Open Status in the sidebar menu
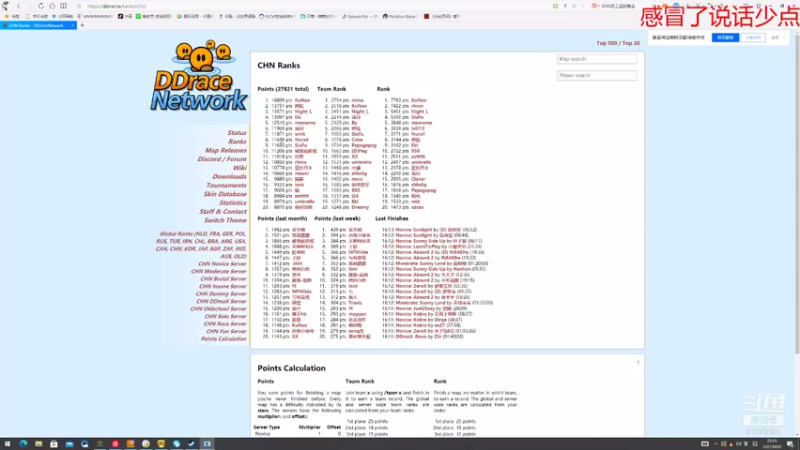Viewport: 800px width, 450px height. (237, 133)
